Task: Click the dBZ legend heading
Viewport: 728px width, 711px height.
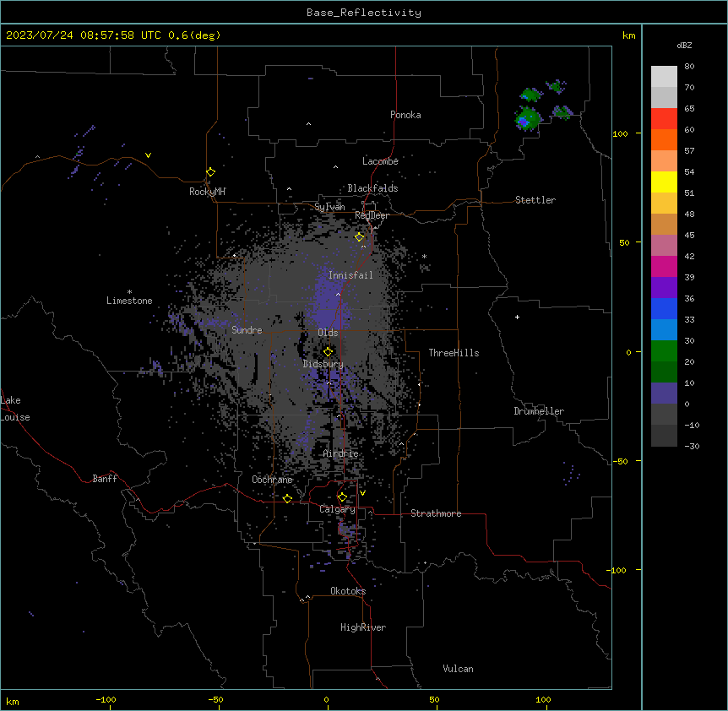Action: (x=684, y=45)
